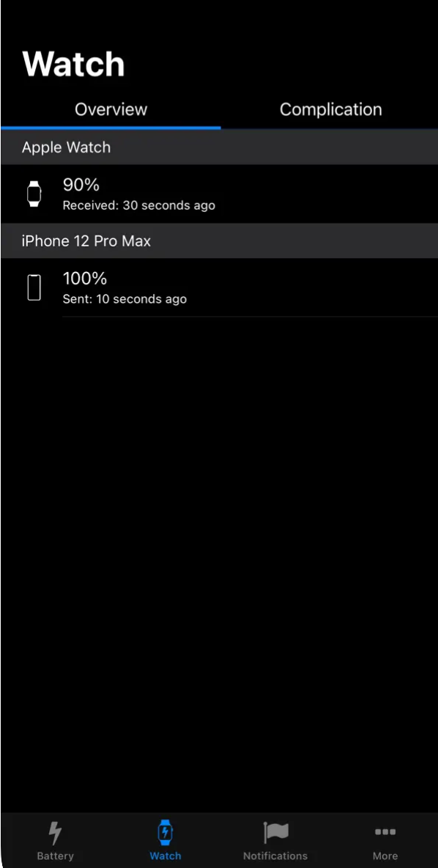Click the 'Received: 30 seconds ago' text
The image size is (438, 868).
click(139, 205)
